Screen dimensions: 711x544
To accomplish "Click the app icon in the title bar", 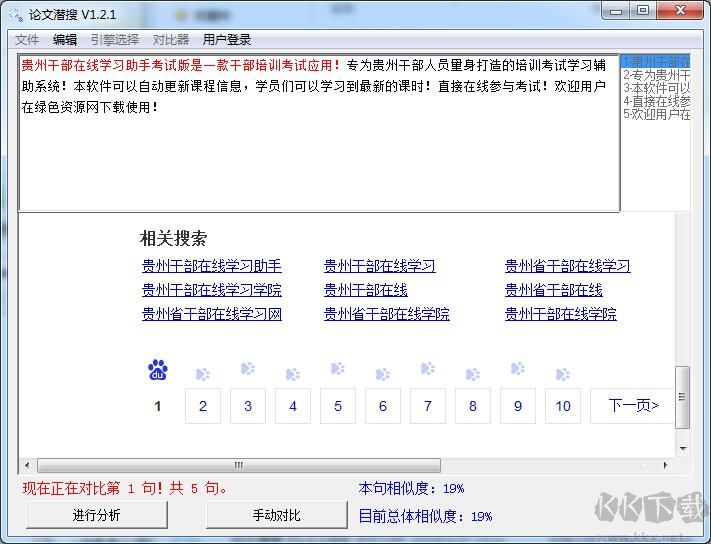I will pos(14,14).
